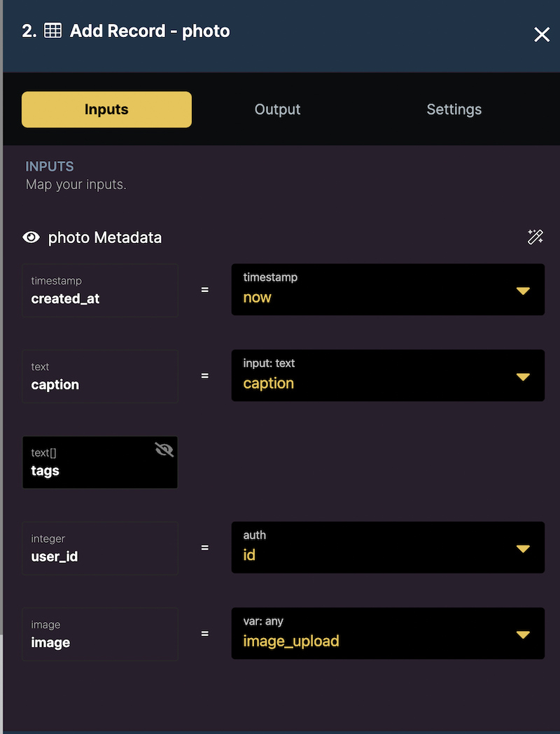Select the created_at timestamp field
The height and width of the screenshot is (734, 560).
99,290
